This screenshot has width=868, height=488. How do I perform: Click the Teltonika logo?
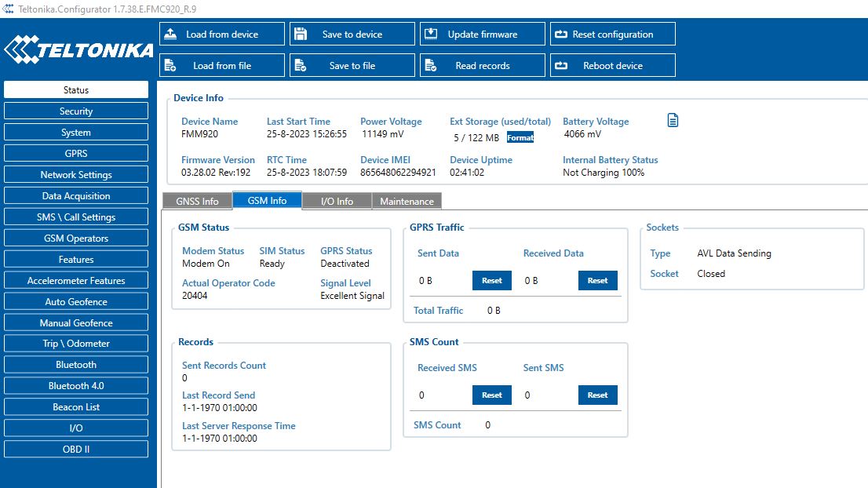coord(78,49)
